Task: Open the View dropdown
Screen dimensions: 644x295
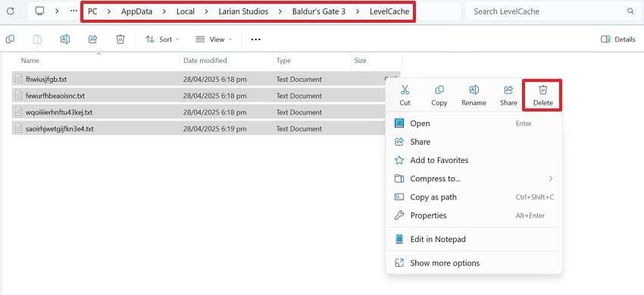Action: [x=214, y=39]
